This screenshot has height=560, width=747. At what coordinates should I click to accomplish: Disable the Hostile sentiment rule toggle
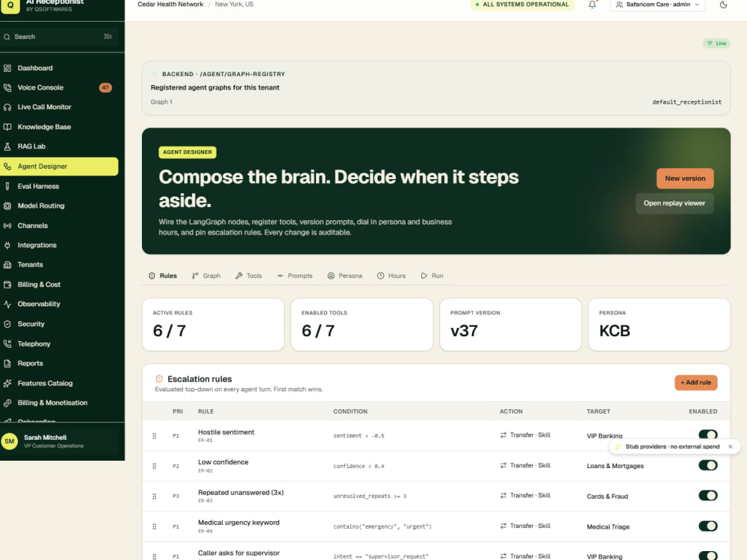pos(708,435)
